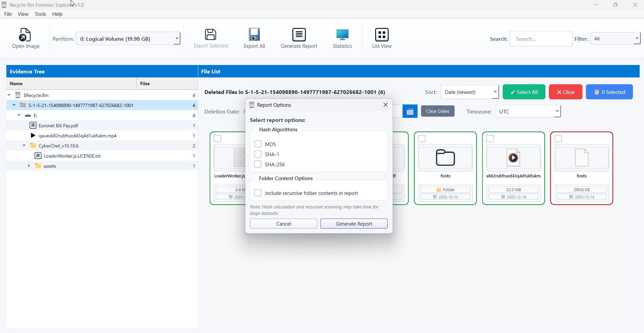This screenshot has height=333, width=644.
Task: Tick the LoaderWorker.js card checkbox
Action: (x=218, y=139)
